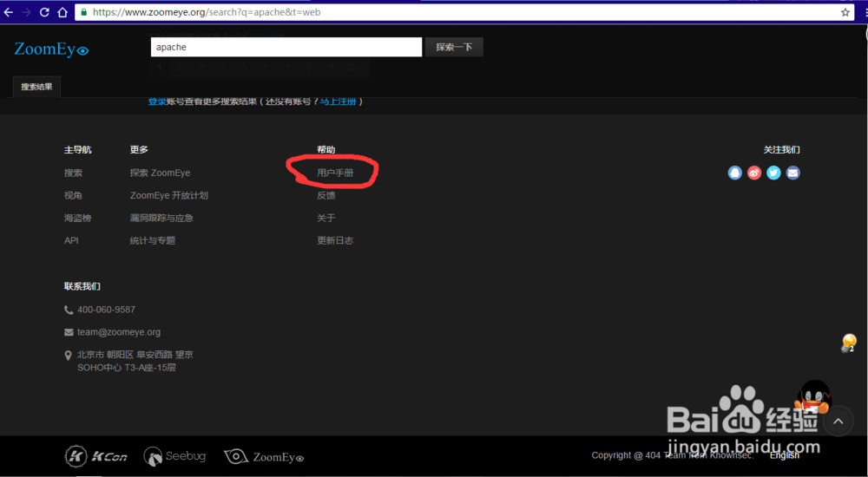The image size is (868, 477).
Task: Click the phone number 400-060-9587
Action: coord(106,310)
